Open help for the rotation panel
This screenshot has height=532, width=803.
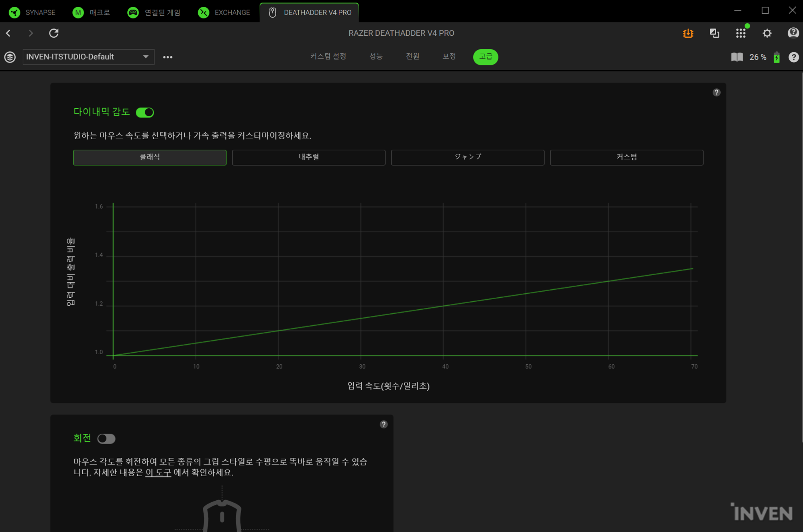point(383,424)
